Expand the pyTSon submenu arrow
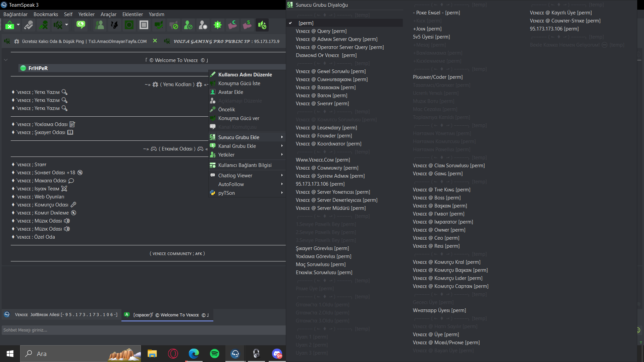Screen dimensions: 644x362 click(x=282, y=193)
